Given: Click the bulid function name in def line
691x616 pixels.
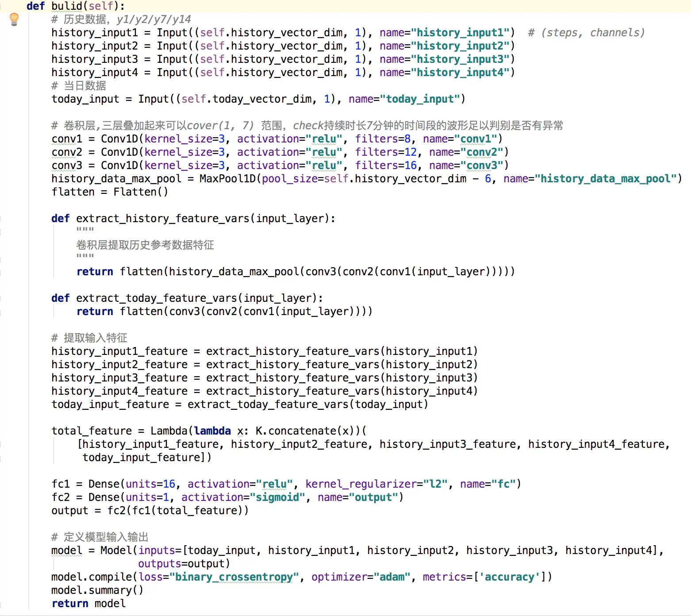Looking at the screenshot, I should (67, 6).
